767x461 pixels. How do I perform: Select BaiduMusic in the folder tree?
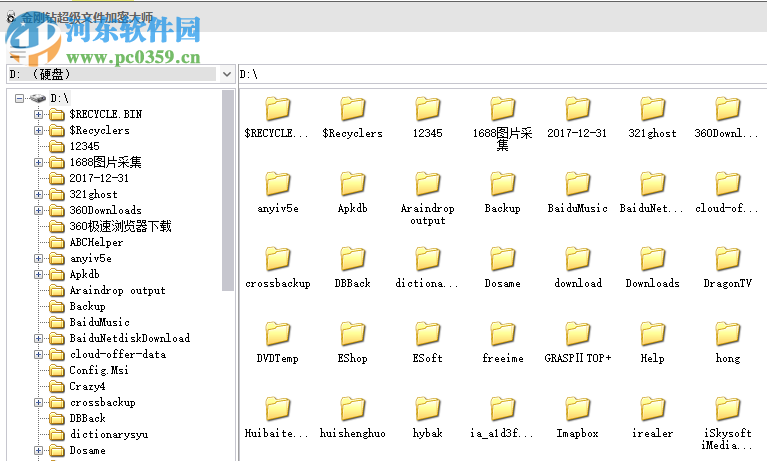99,323
